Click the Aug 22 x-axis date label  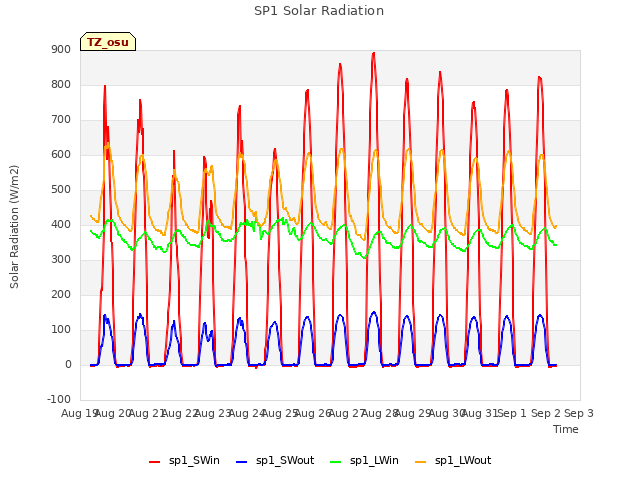(x=178, y=413)
